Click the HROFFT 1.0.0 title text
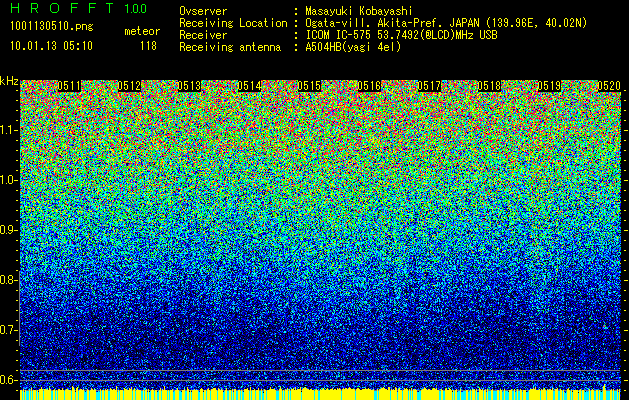 tap(79, 8)
